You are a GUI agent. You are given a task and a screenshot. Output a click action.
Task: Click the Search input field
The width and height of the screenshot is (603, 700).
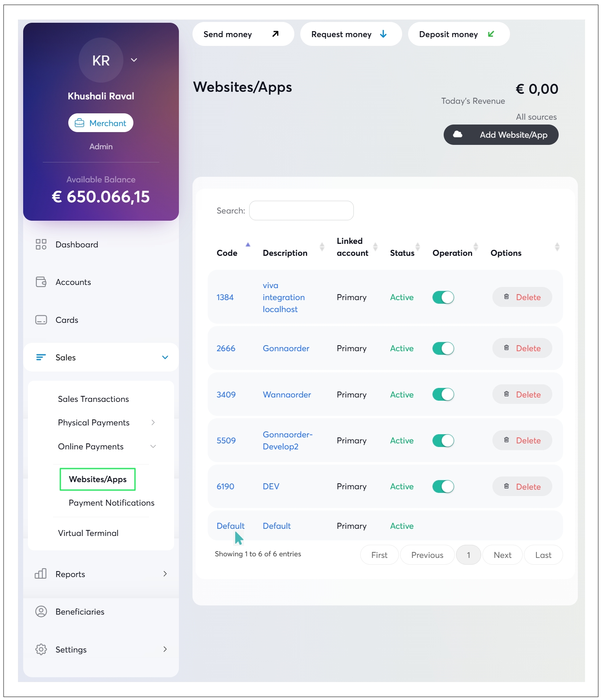click(301, 210)
